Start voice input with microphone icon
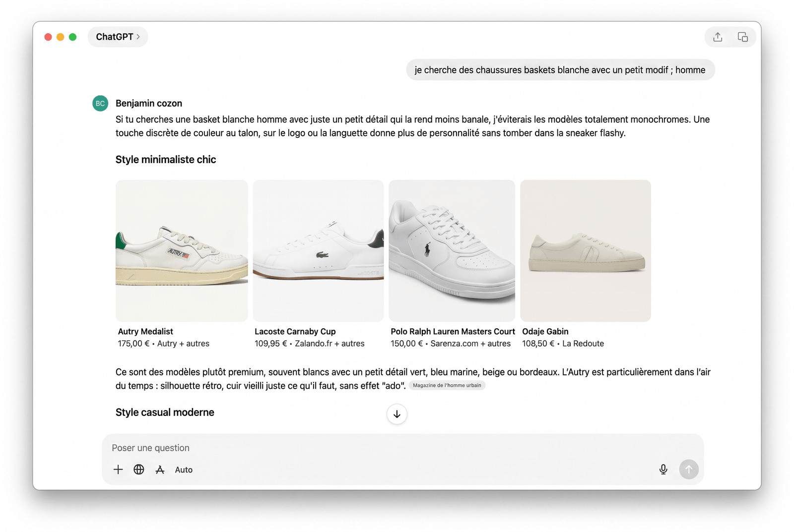794x532 pixels. pos(663,470)
